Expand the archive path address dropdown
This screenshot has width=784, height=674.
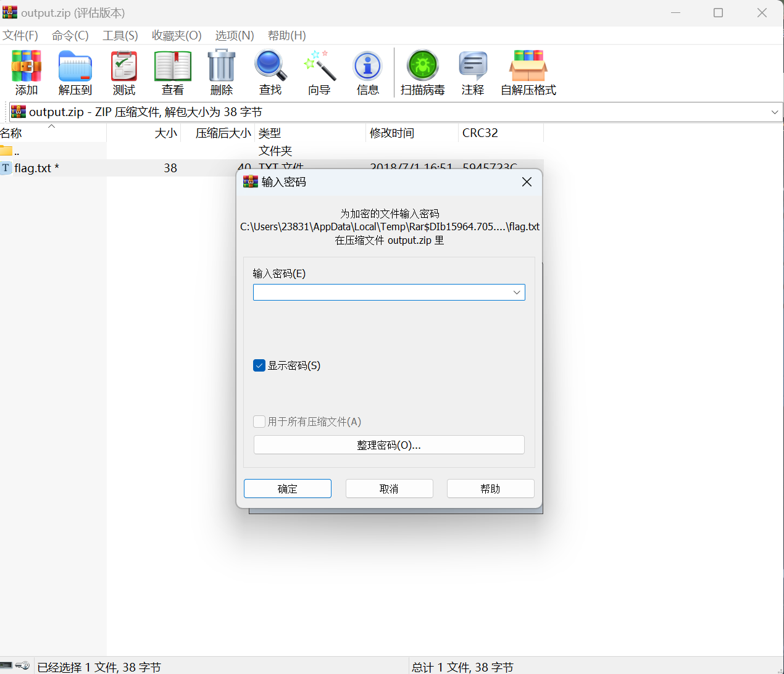tap(775, 112)
